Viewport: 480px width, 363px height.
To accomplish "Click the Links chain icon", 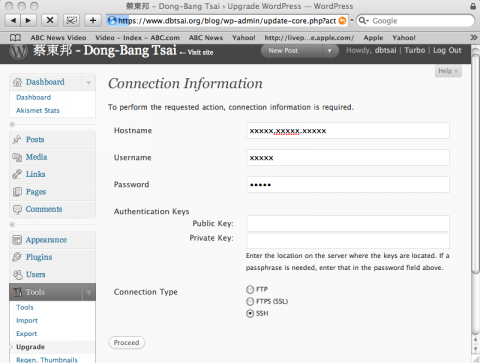I will 17,174.
